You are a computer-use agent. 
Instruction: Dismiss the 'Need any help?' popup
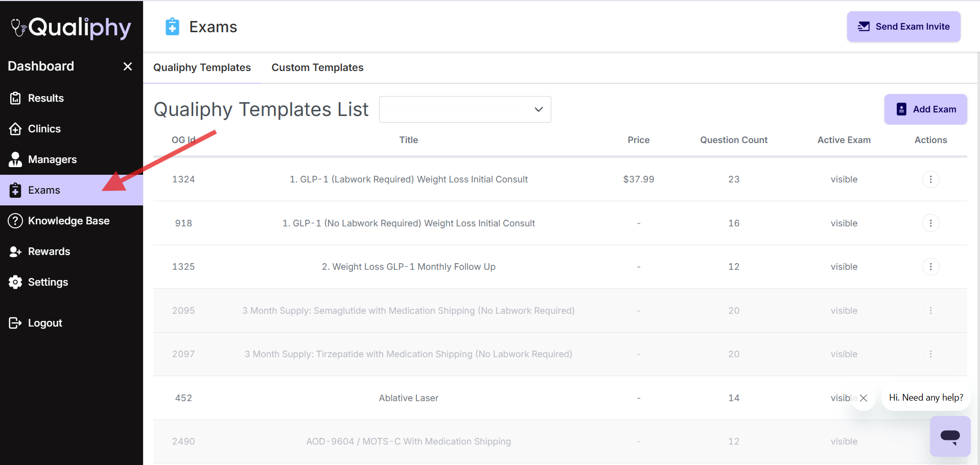click(864, 398)
